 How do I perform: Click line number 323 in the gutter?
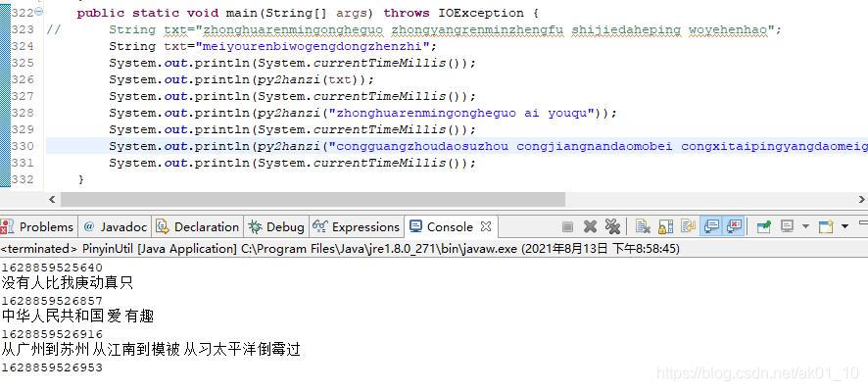coord(23,29)
